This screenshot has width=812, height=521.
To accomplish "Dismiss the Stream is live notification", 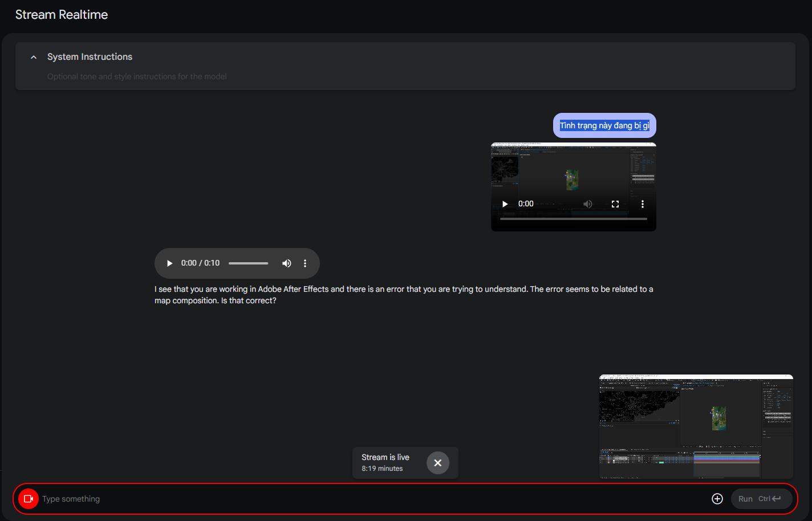I will [x=438, y=463].
